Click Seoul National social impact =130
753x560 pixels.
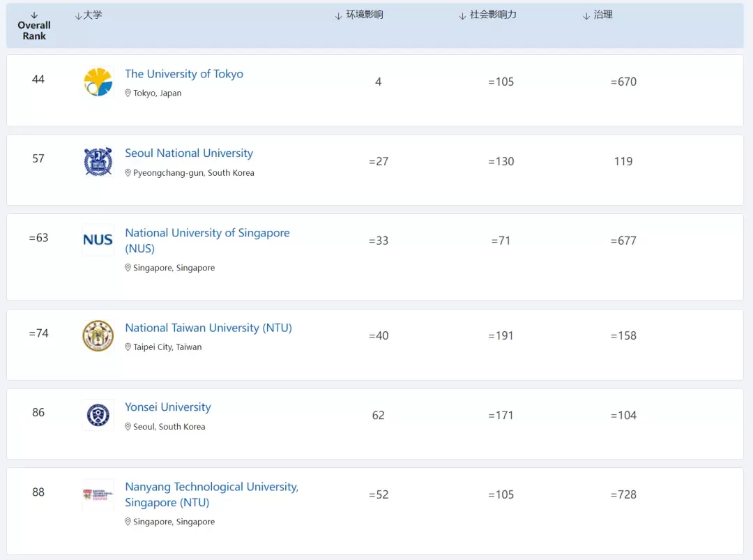501,161
